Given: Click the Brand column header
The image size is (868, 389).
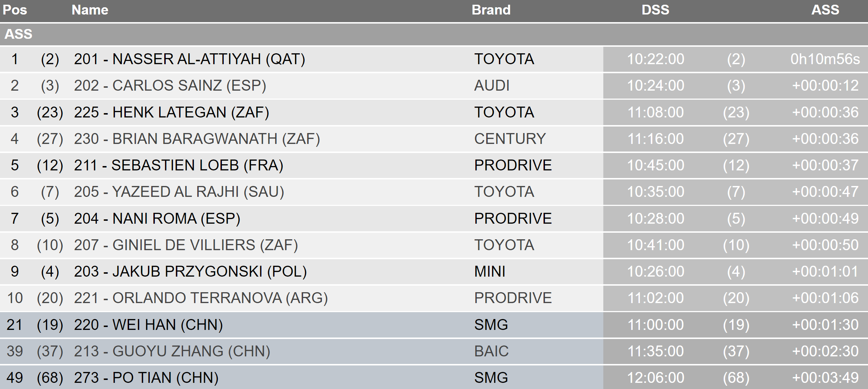Looking at the screenshot, I should point(491,10).
